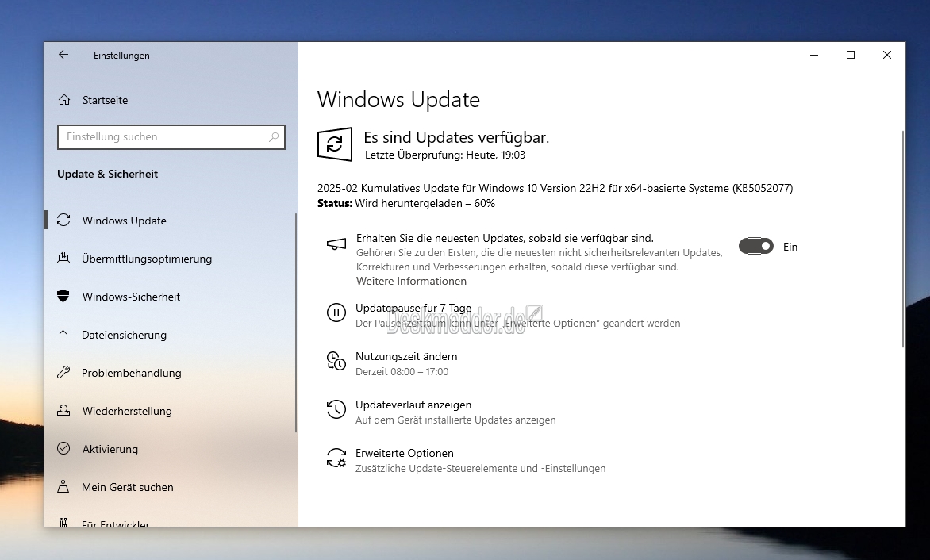This screenshot has height=560, width=930.
Task: Click the megaphone icon for newest updates
Action: [x=336, y=244]
